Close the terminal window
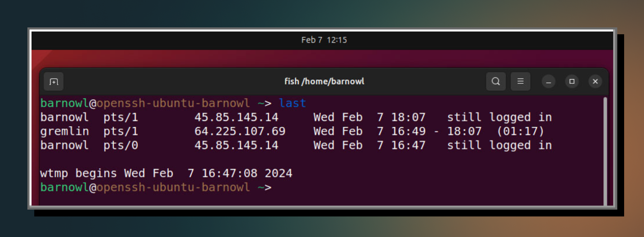The height and width of the screenshot is (237, 644). pyautogui.click(x=595, y=82)
